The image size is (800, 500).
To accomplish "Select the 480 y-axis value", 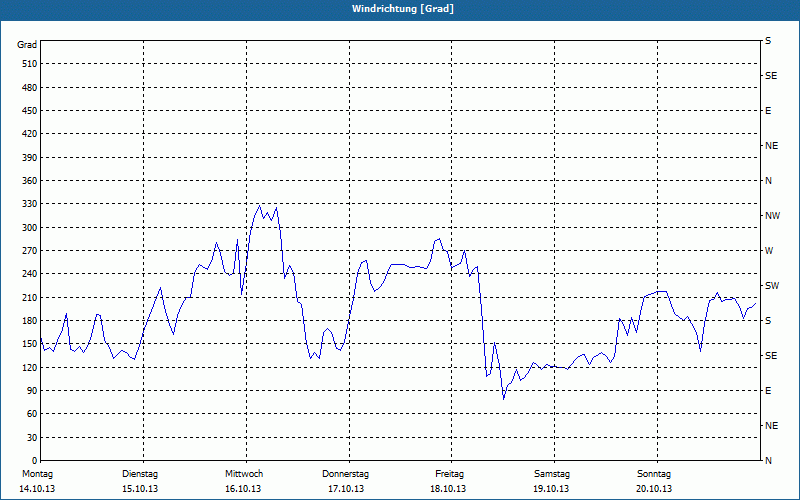I will [30, 88].
